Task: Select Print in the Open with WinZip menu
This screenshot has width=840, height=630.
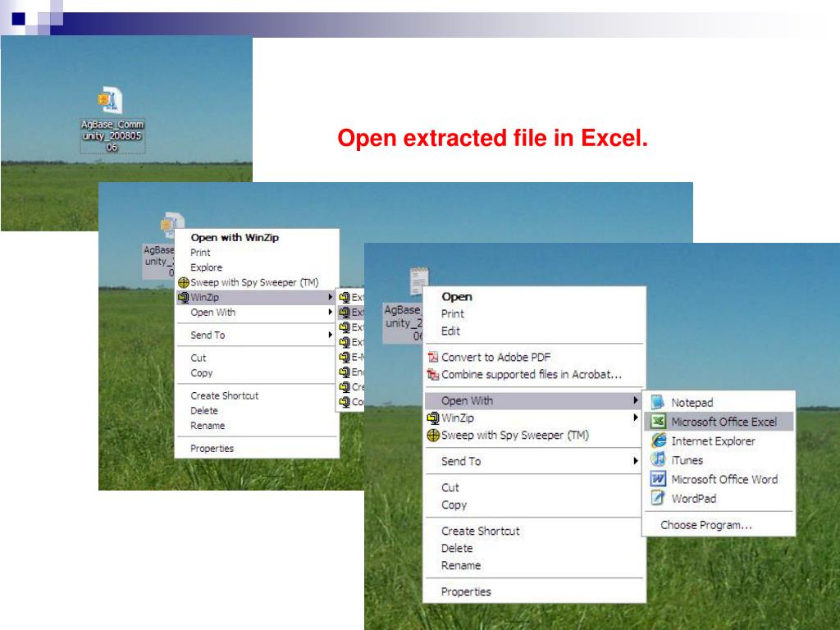Action: (200, 253)
